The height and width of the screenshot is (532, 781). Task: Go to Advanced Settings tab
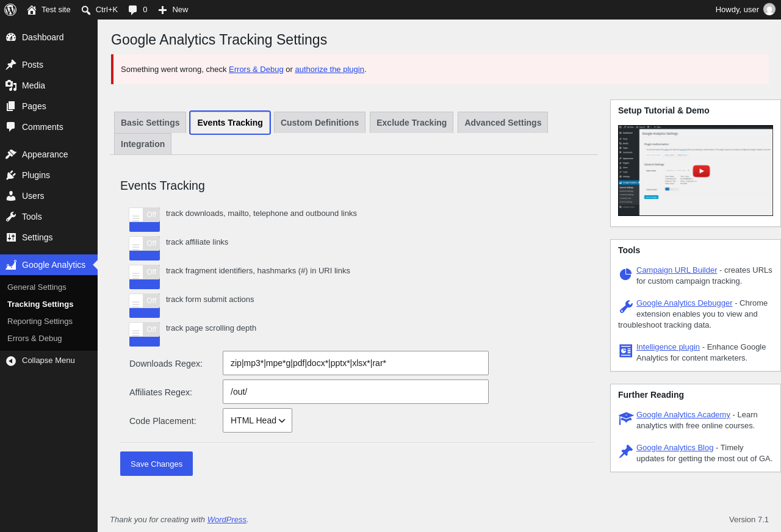pos(503,123)
